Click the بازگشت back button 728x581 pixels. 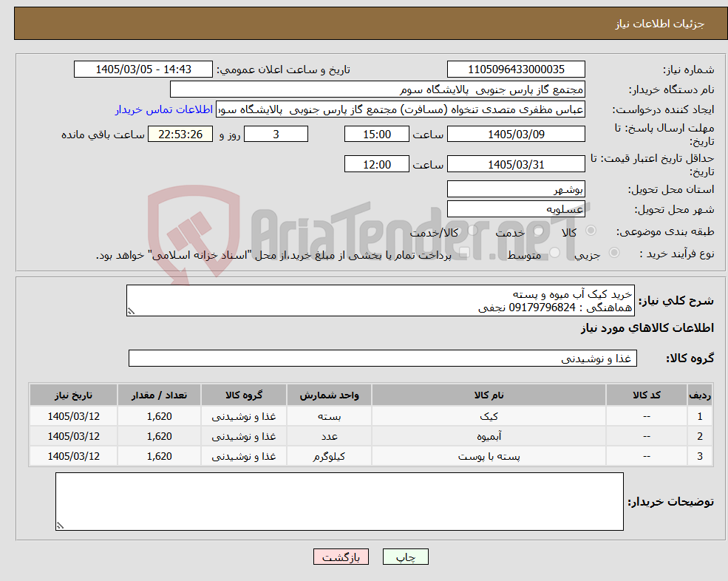[x=341, y=557]
